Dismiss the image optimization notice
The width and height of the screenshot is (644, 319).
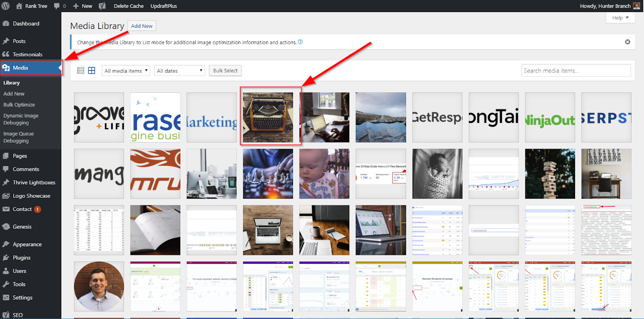627,42
